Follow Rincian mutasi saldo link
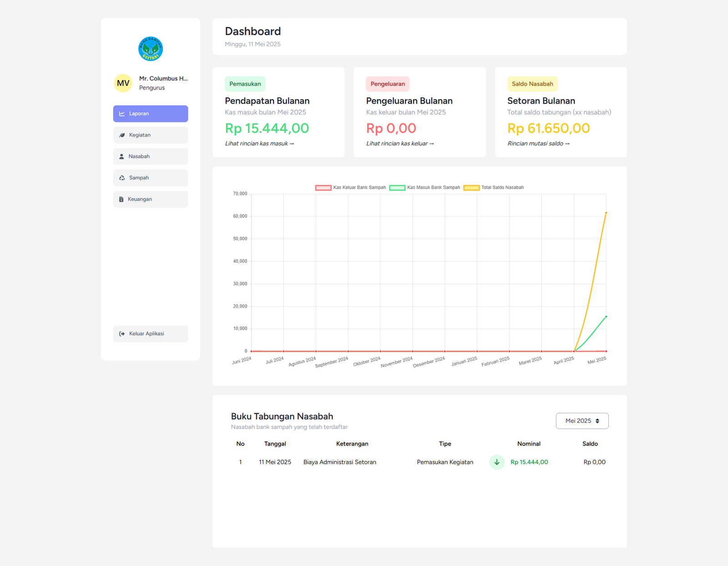The width and height of the screenshot is (728, 566). 538,144
